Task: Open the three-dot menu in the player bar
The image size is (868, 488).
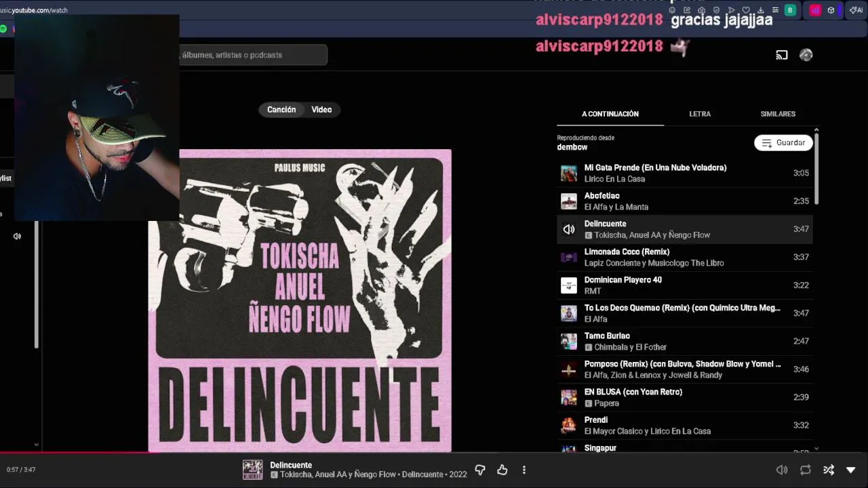Action: pyautogui.click(x=524, y=470)
